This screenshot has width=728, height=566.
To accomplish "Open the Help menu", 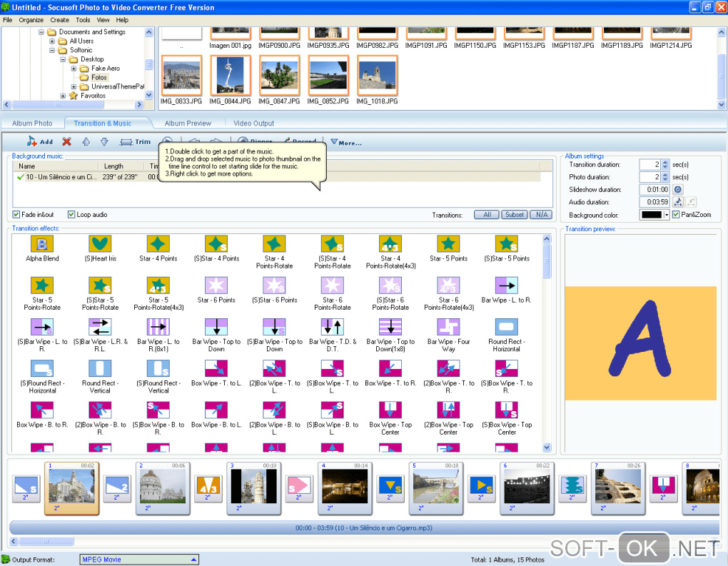I will pyautogui.click(x=122, y=20).
